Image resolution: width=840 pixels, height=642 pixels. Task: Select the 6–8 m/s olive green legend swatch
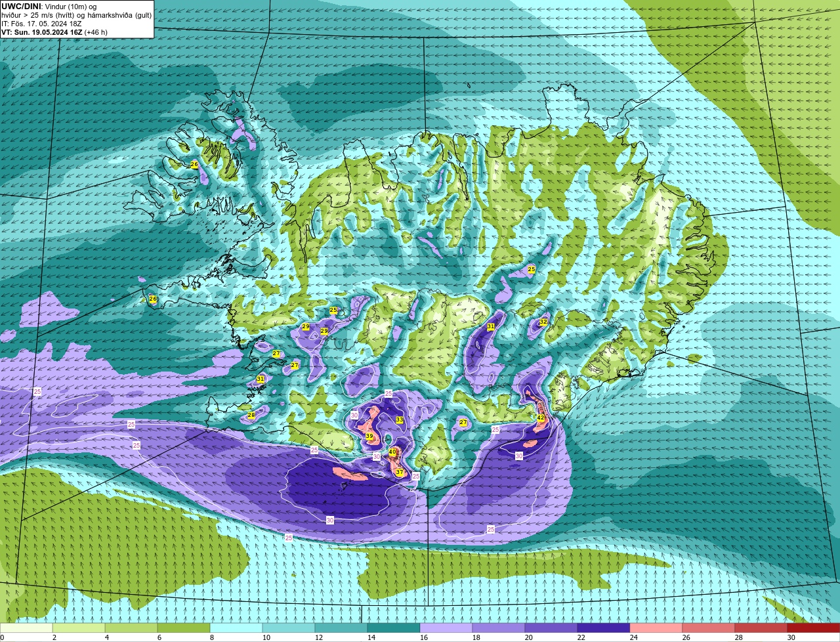[184, 628]
